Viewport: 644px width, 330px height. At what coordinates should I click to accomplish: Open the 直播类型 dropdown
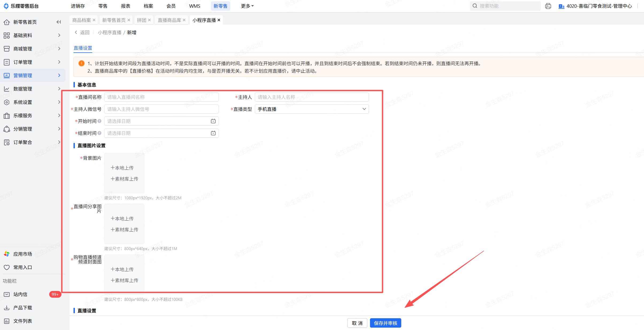point(311,109)
